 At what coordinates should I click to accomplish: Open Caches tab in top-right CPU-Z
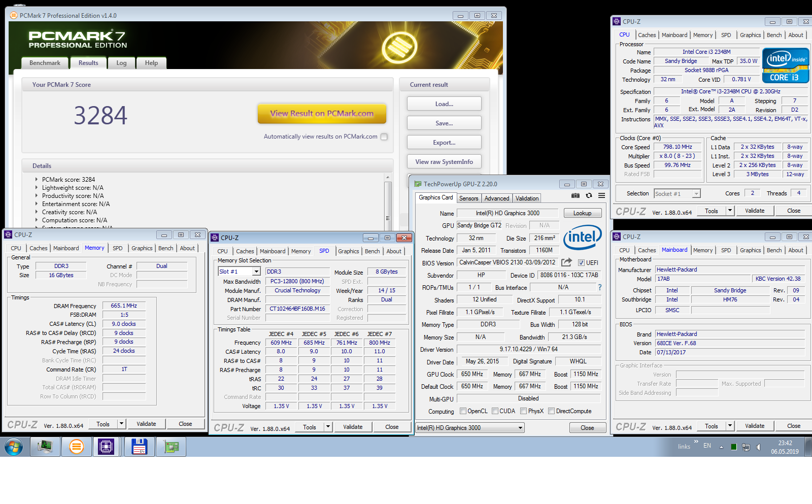click(x=647, y=35)
